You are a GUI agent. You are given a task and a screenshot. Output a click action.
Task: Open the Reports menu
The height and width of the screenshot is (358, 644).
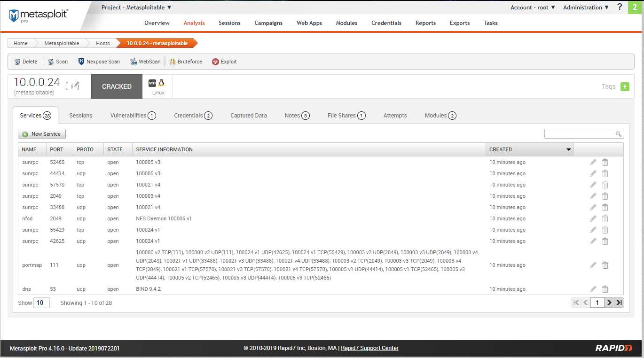[425, 23]
